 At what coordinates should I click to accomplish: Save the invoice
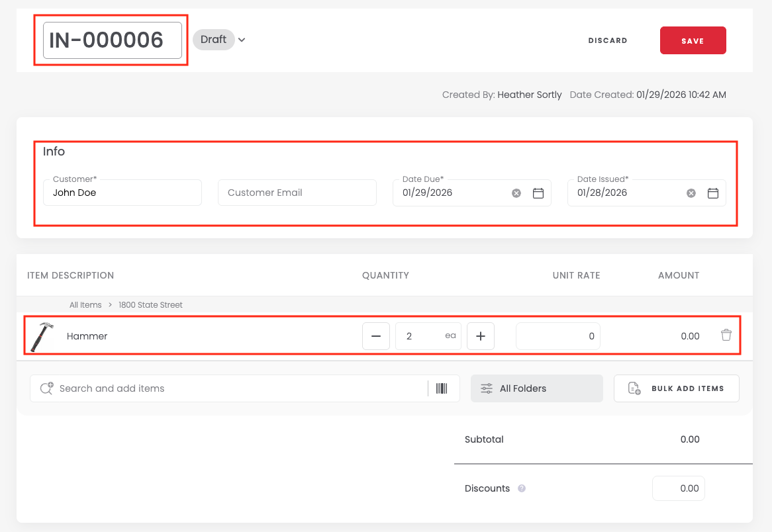pos(693,40)
